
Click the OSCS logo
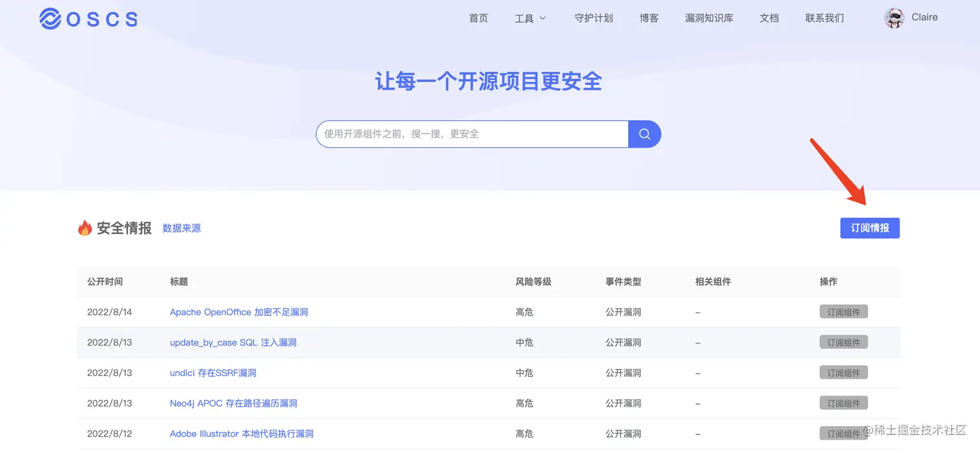[x=88, y=19]
